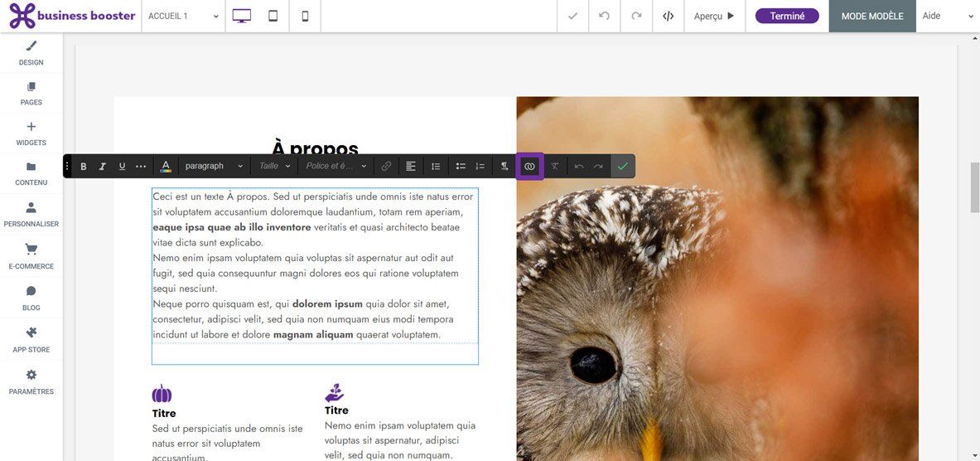The image size is (980, 461).
Task: Confirm text edits with green checkmark
Action: (622, 167)
